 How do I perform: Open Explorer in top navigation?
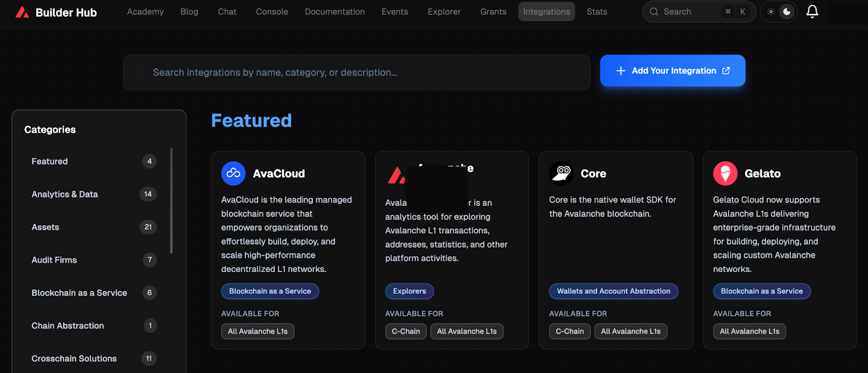point(444,11)
